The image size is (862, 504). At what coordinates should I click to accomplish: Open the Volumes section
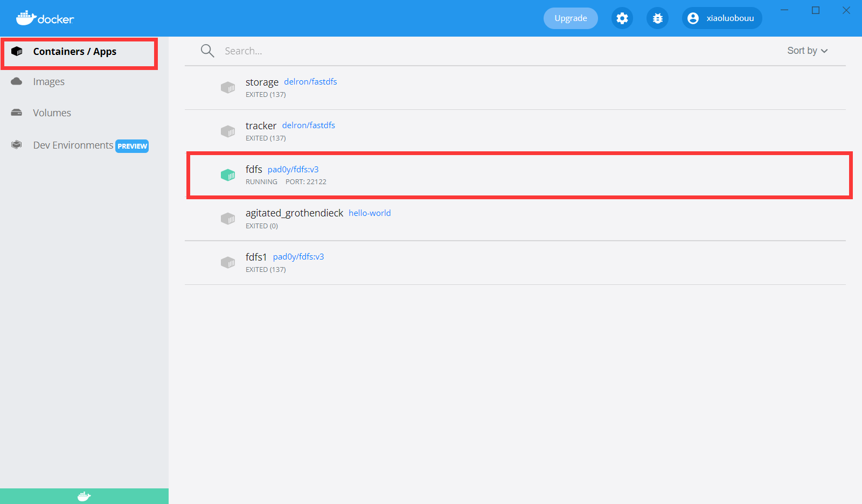(x=52, y=113)
